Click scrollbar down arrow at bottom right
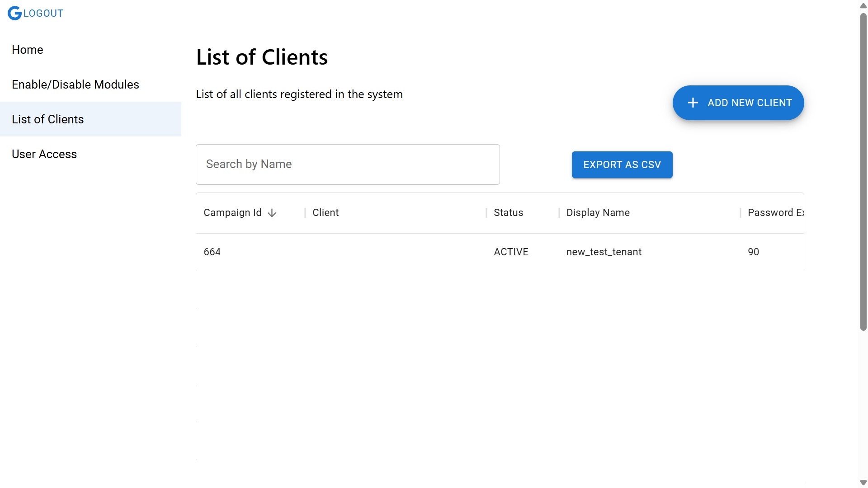The width and height of the screenshot is (868, 488). click(863, 483)
